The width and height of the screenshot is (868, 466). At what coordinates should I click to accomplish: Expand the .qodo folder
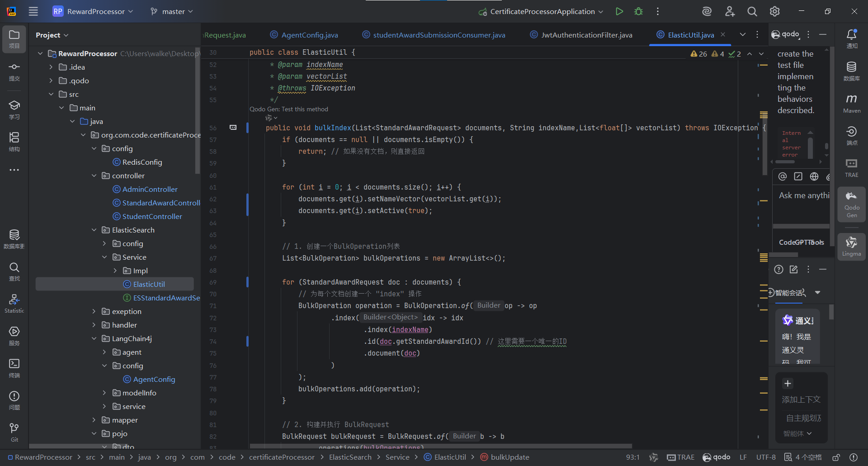pyautogui.click(x=51, y=81)
